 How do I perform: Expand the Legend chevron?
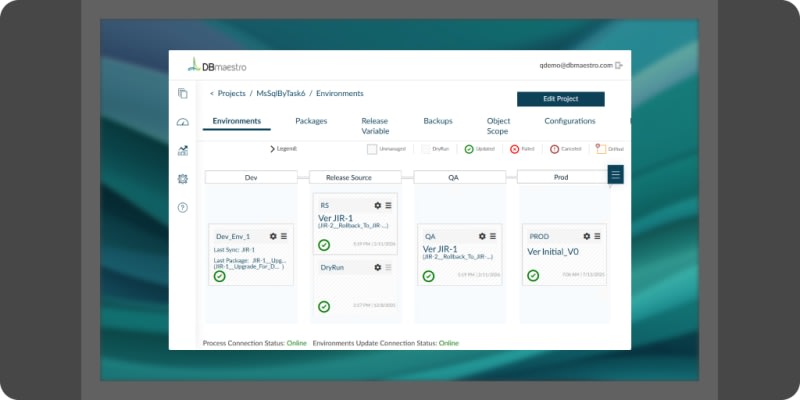pos(272,149)
